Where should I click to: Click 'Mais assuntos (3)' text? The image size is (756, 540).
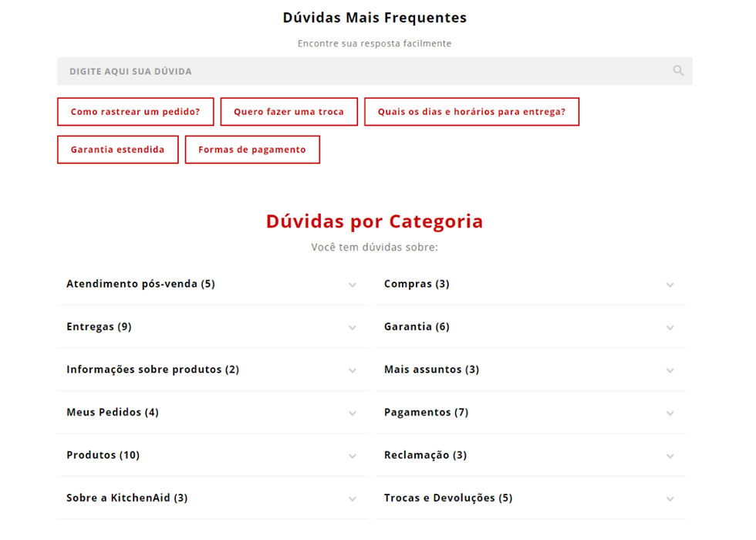431,370
